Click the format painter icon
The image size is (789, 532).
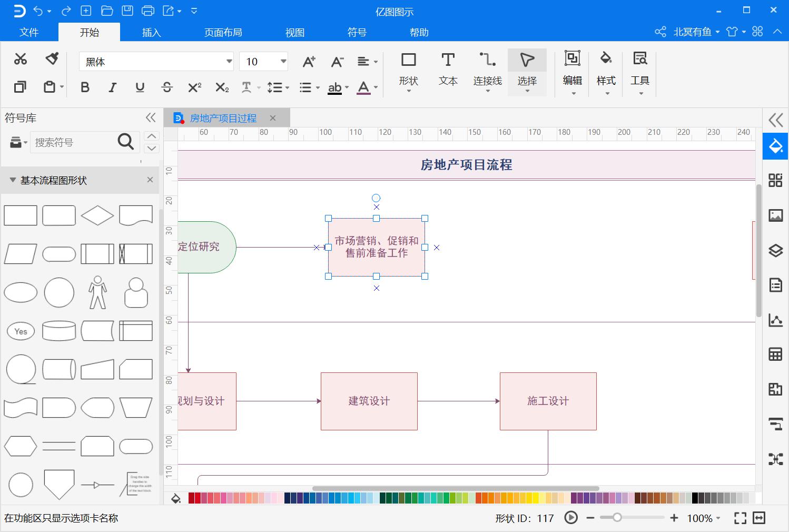pyautogui.click(x=51, y=58)
